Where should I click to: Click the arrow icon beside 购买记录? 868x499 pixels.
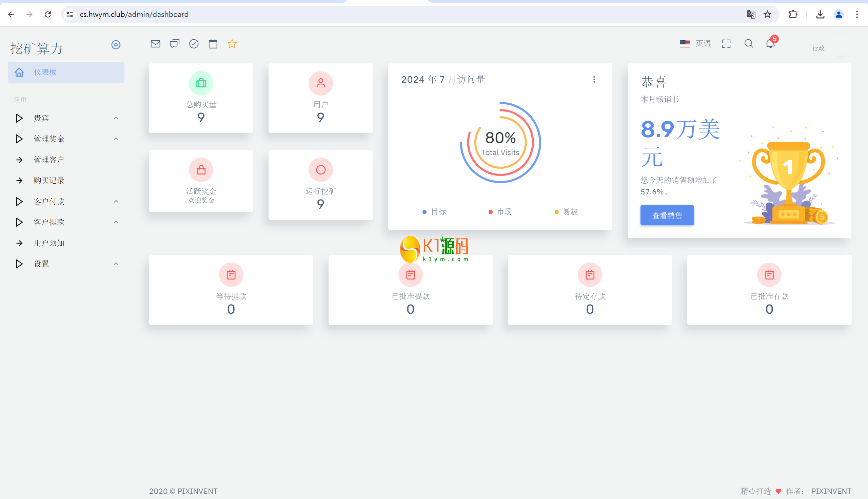click(x=20, y=181)
